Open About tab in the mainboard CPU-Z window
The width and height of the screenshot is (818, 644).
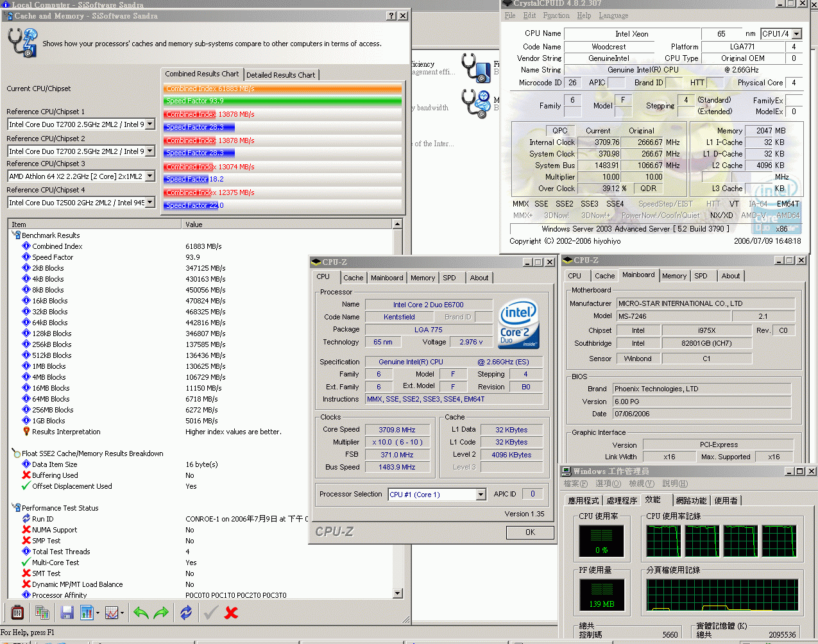(x=731, y=276)
